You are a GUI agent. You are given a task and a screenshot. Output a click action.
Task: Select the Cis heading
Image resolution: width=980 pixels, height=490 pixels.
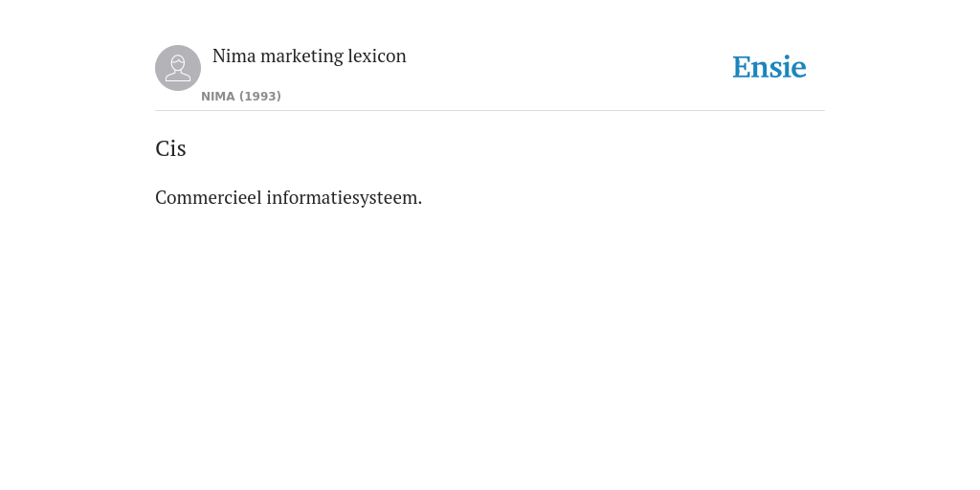[x=170, y=148]
